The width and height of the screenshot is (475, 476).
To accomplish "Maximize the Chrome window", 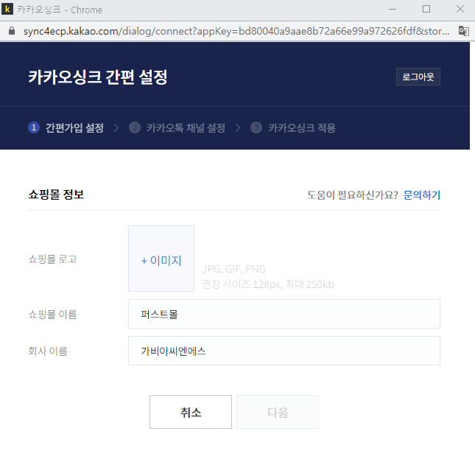I will (426, 10).
